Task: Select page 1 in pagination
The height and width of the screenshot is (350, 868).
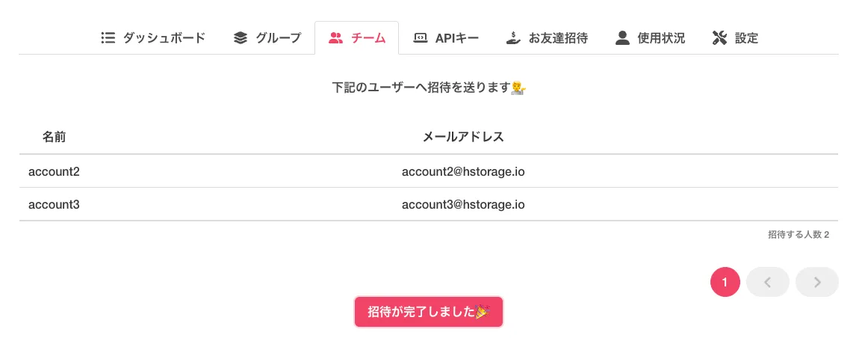Action: tap(725, 282)
